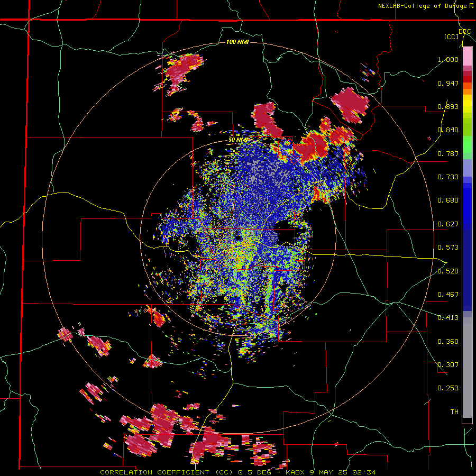
Task: Click the 0.947 color scale label
Action: (448, 83)
